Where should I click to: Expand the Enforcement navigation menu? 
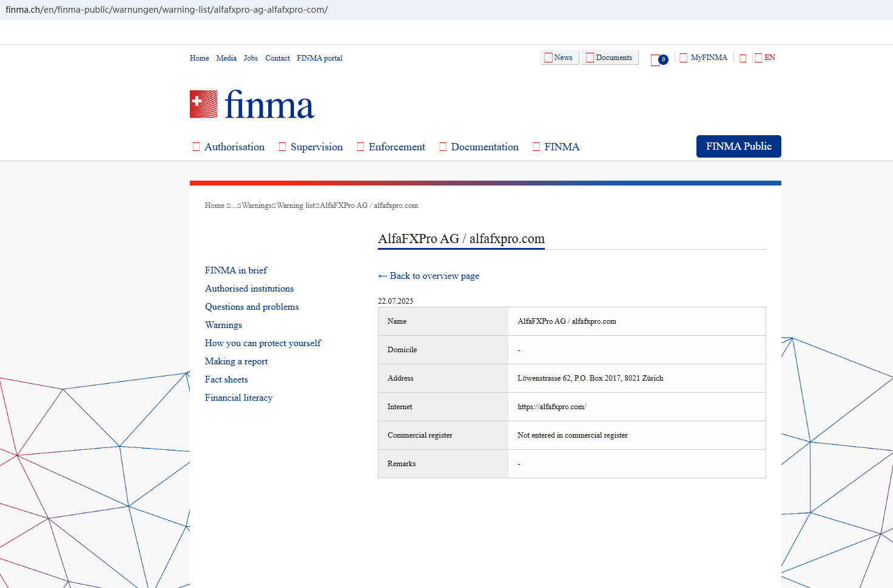tap(391, 147)
